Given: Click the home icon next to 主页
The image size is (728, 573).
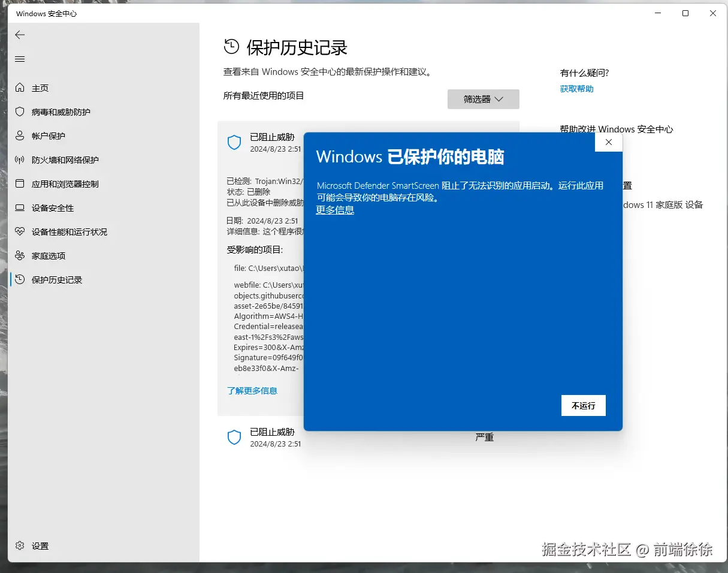Looking at the screenshot, I should pyautogui.click(x=20, y=88).
